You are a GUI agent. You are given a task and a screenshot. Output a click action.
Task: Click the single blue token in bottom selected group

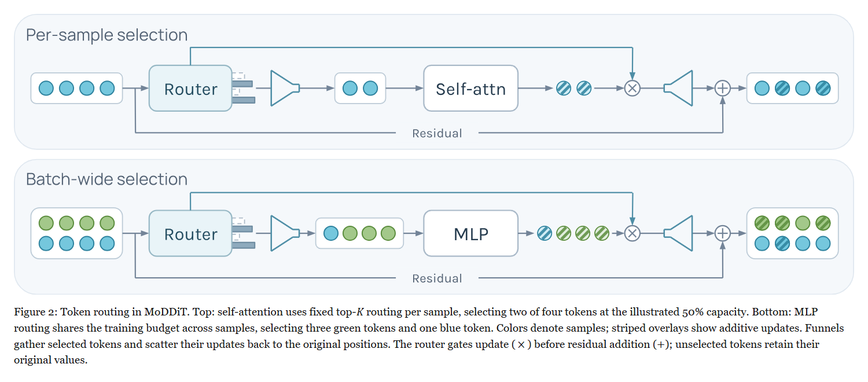click(331, 234)
